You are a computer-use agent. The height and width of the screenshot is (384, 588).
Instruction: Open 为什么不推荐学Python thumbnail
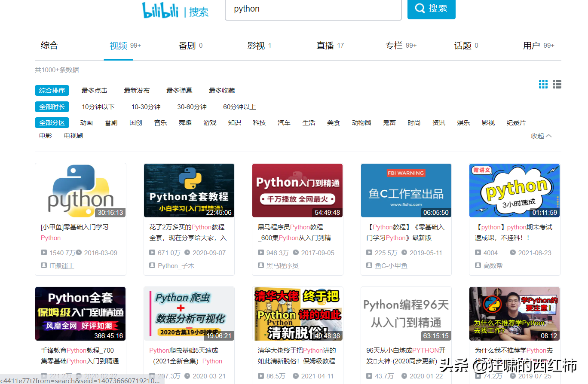[514, 314]
